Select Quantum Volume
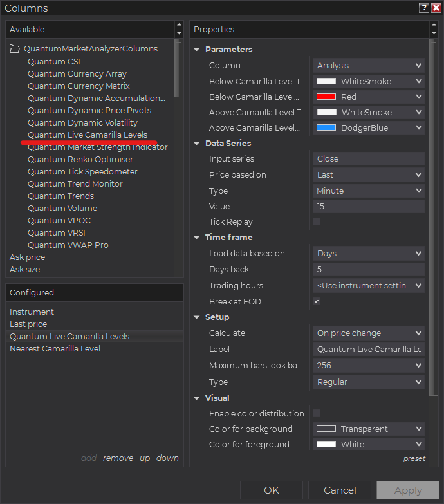Screen dimensions: 444x504 [62, 208]
